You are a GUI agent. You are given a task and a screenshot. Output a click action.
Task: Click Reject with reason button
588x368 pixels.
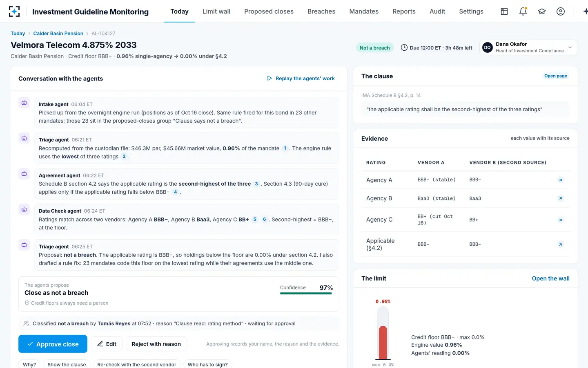tap(156, 344)
